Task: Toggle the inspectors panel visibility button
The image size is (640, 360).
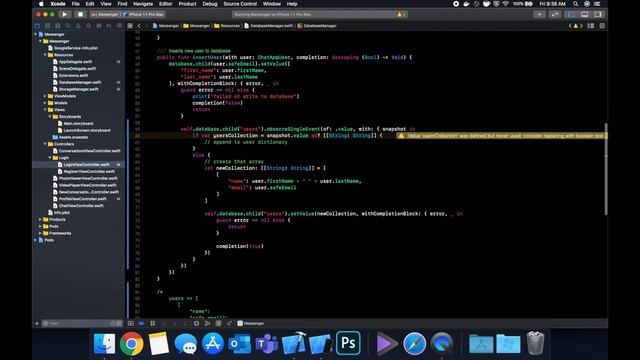Action: 598,14
